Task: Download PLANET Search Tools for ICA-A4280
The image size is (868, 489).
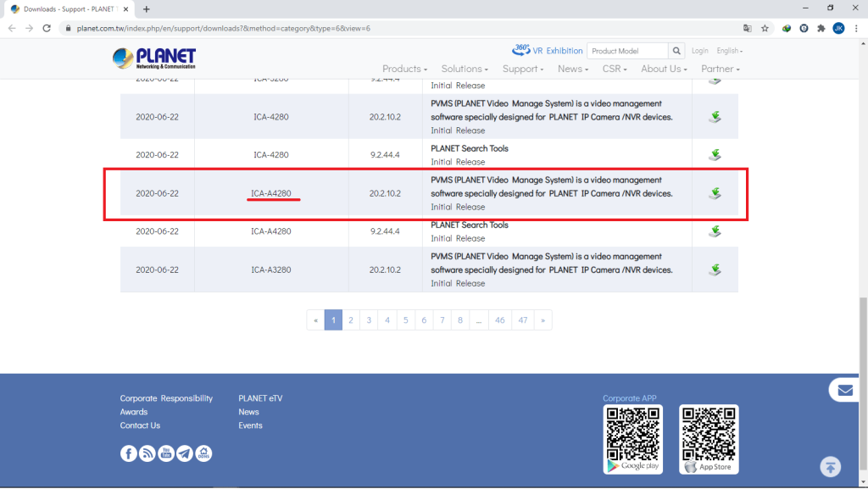Action: [x=715, y=231]
